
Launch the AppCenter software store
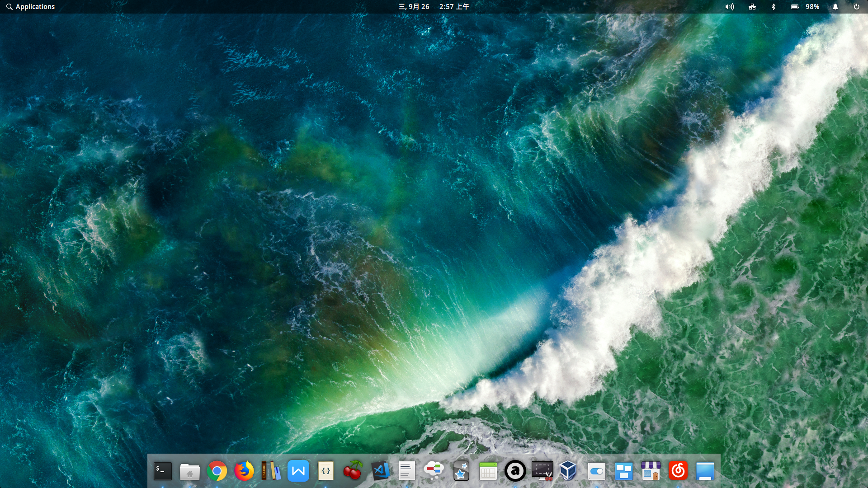click(x=651, y=471)
